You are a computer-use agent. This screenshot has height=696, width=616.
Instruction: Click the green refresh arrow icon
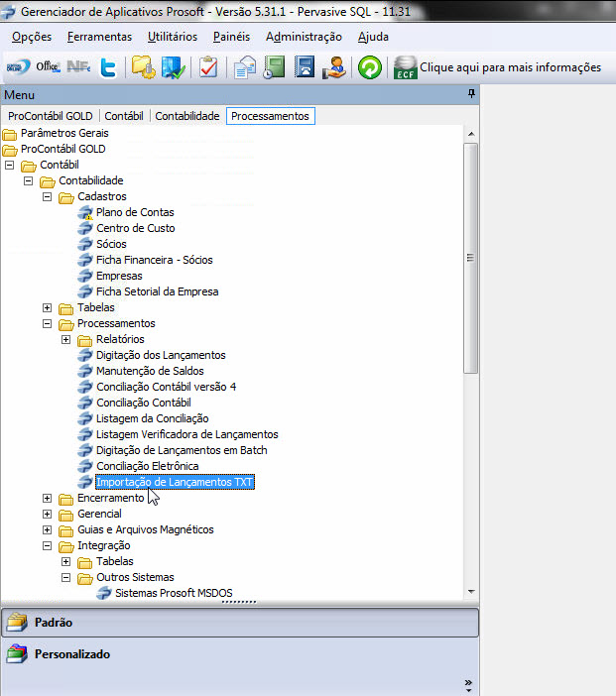tap(370, 67)
